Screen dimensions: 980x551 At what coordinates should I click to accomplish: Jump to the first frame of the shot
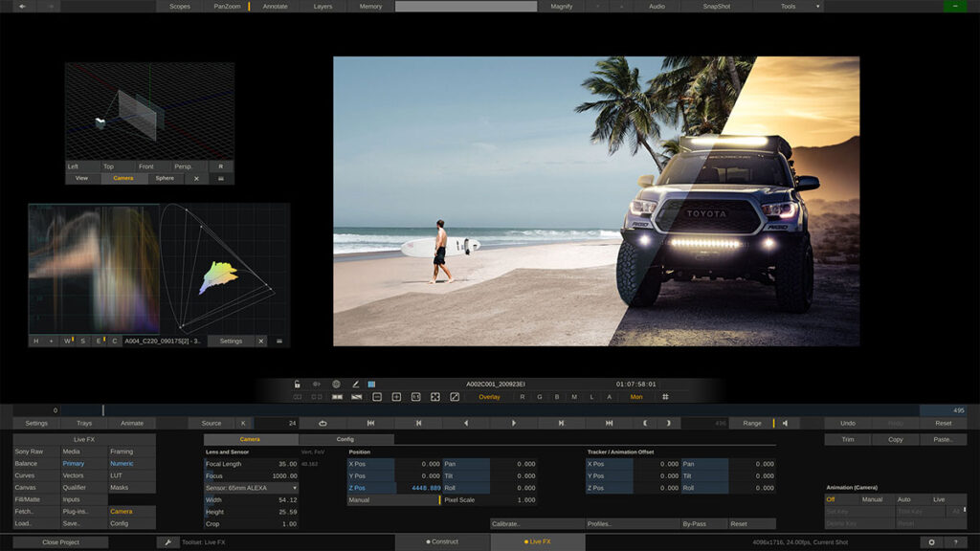click(370, 423)
